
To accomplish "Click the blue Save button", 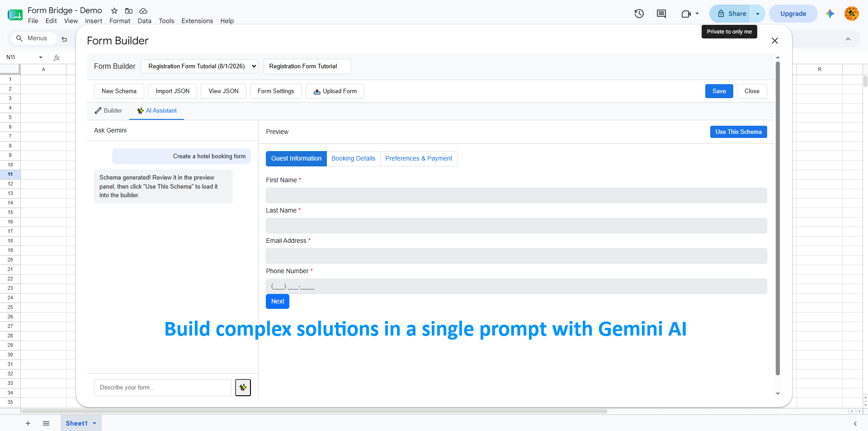I will click(719, 91).
